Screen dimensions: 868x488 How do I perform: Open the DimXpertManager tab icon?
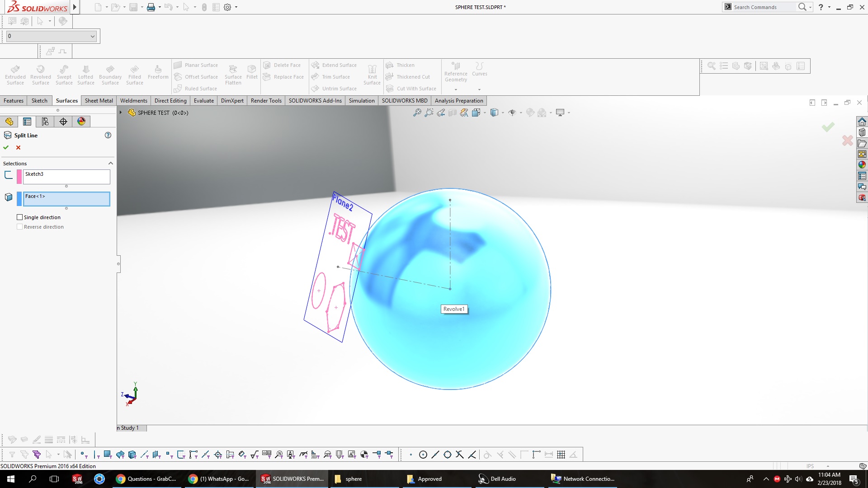point(63,122)
